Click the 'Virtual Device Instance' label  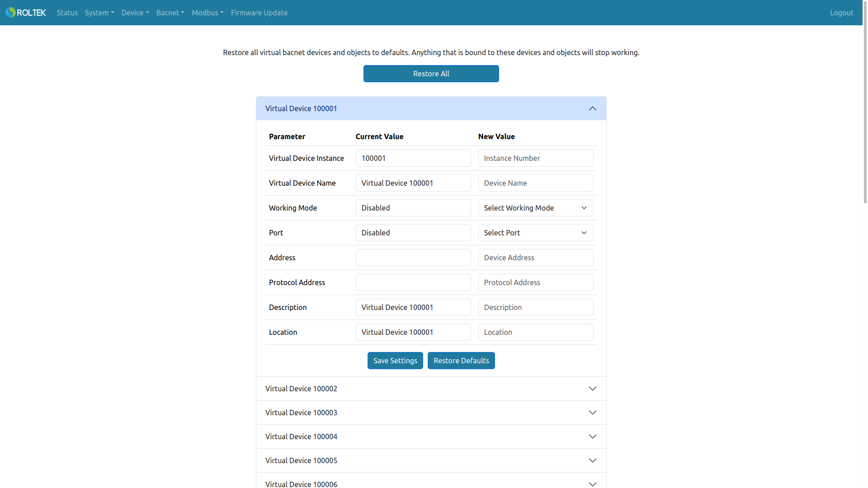(307, 158)
